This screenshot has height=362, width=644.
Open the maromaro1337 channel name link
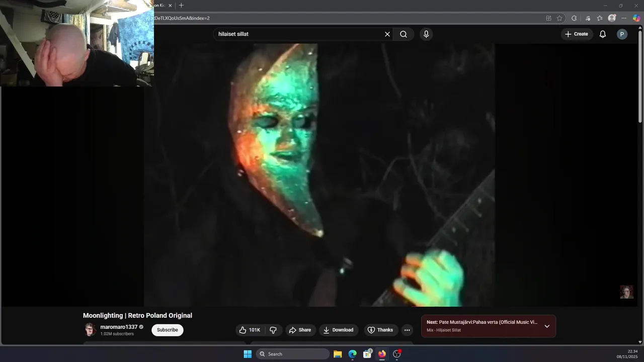point(119,327)
